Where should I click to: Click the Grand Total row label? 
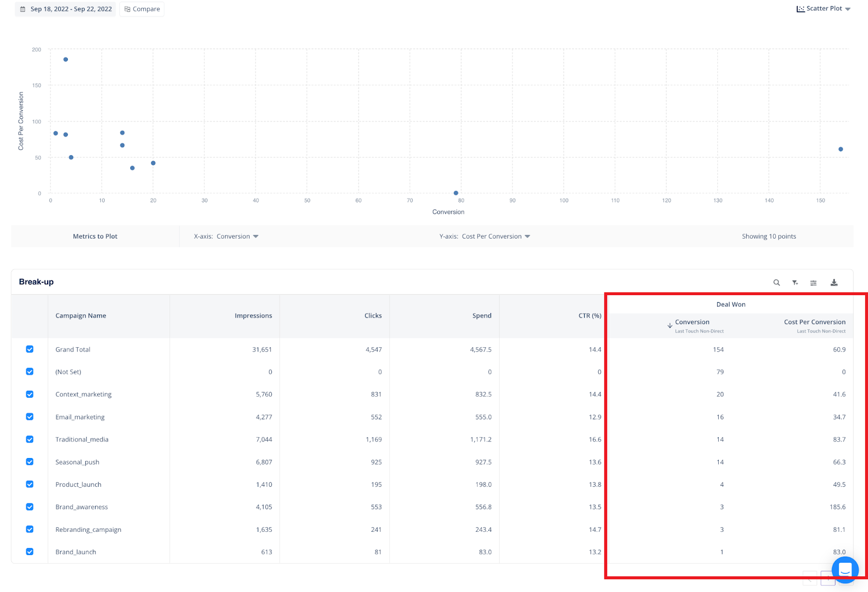(x=73, y=349)
